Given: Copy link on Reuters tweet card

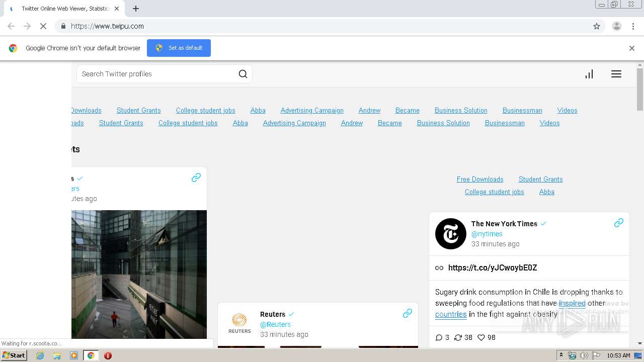Looking at the screenshot, I should pyautogui.click(x=408, y=313).
